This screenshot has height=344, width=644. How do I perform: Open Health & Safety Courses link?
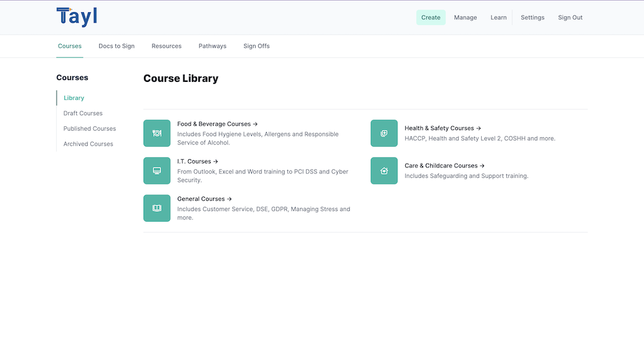tap(442, 128)
